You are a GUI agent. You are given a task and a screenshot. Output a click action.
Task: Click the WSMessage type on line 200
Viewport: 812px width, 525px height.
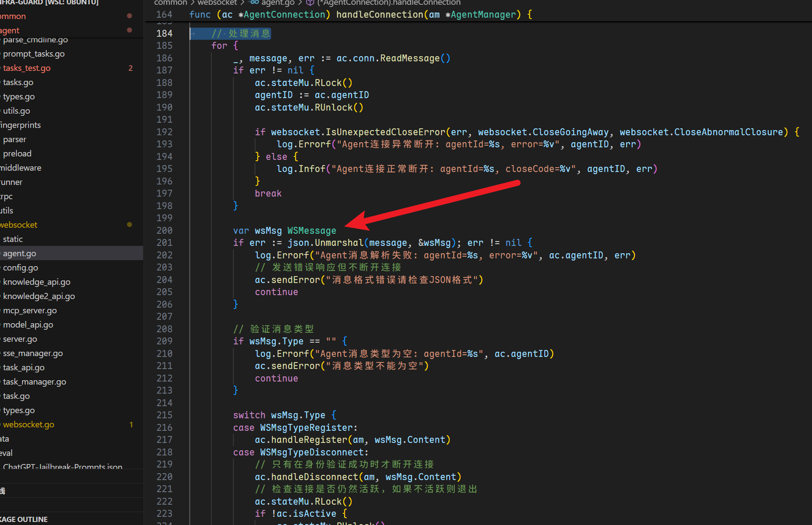point(311,231)
